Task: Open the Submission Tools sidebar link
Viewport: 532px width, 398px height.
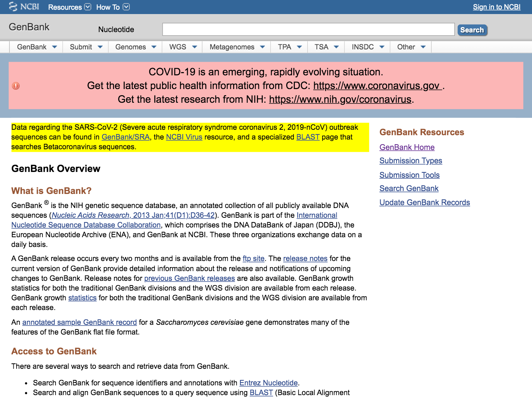Action: (x=409, y=175)
